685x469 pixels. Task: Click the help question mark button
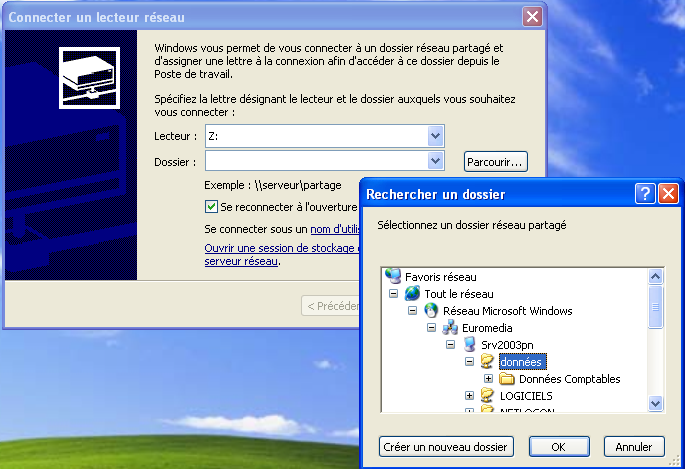645,193
